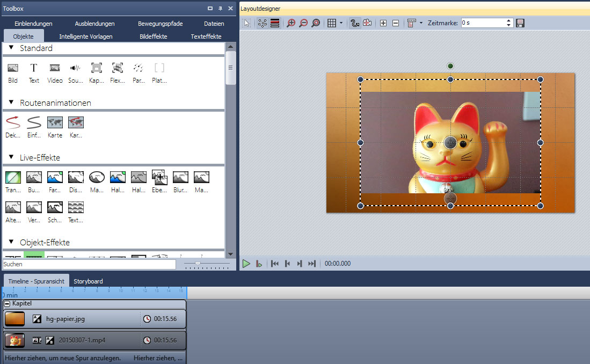The image size is (590, 364).
Task: Click into the Suchen search field
Action: pyautogui.click(x=89, y=264)
